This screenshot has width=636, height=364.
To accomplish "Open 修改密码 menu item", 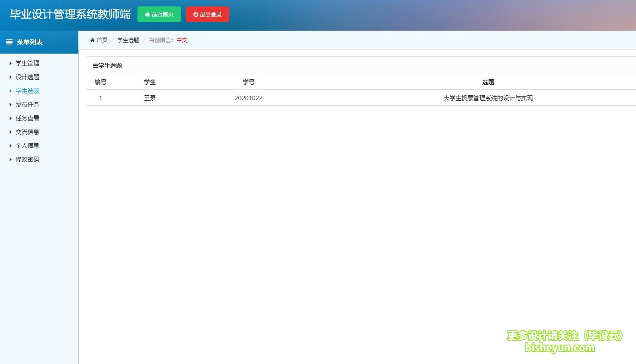I will click(x=27, y=159).
